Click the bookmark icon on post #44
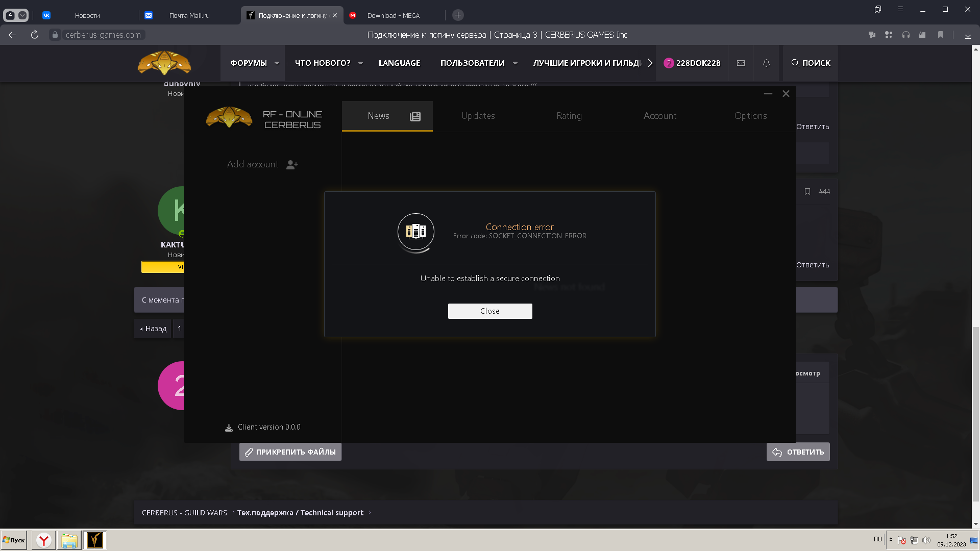The height and width of the screenshot is (551, 980). (807, 192)
